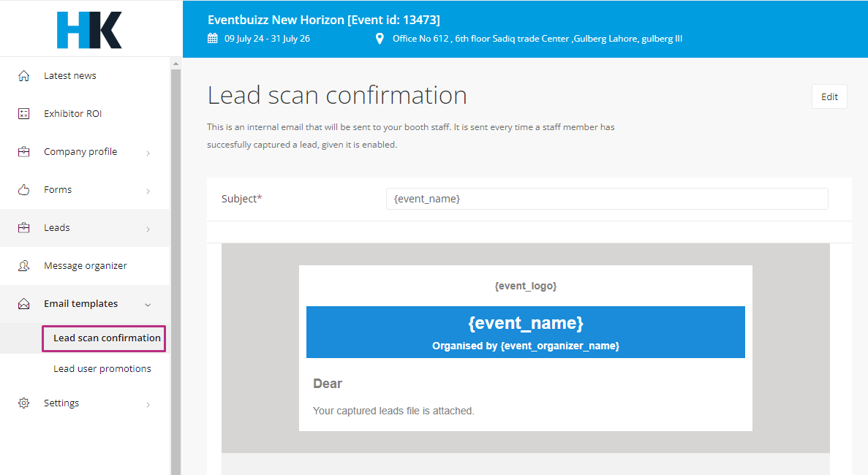Open Latest news from the sidebar
868x475 pixels.
70,76
